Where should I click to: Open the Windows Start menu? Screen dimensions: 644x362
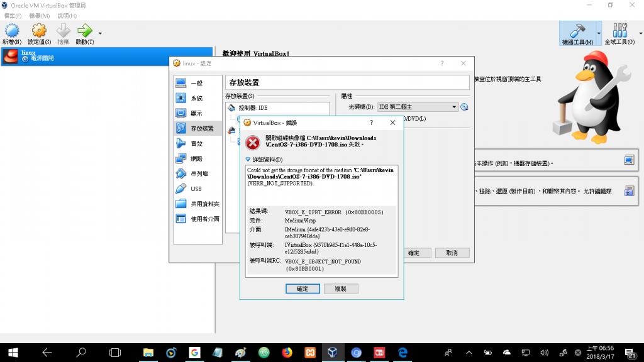(13, 353)
